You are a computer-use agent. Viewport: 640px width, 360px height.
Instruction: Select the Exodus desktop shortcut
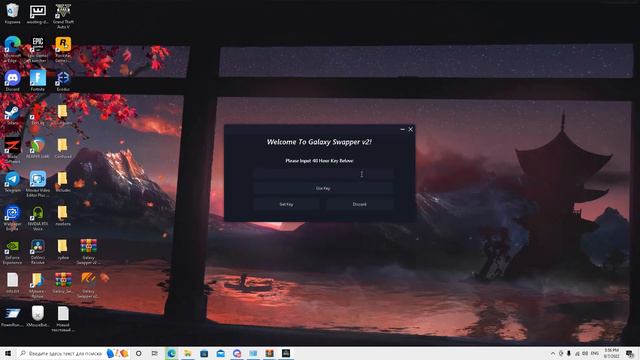pos(63,80)
